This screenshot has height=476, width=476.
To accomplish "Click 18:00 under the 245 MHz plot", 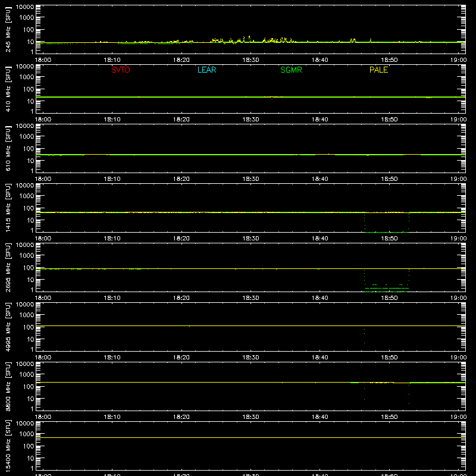I will [43, 60].
